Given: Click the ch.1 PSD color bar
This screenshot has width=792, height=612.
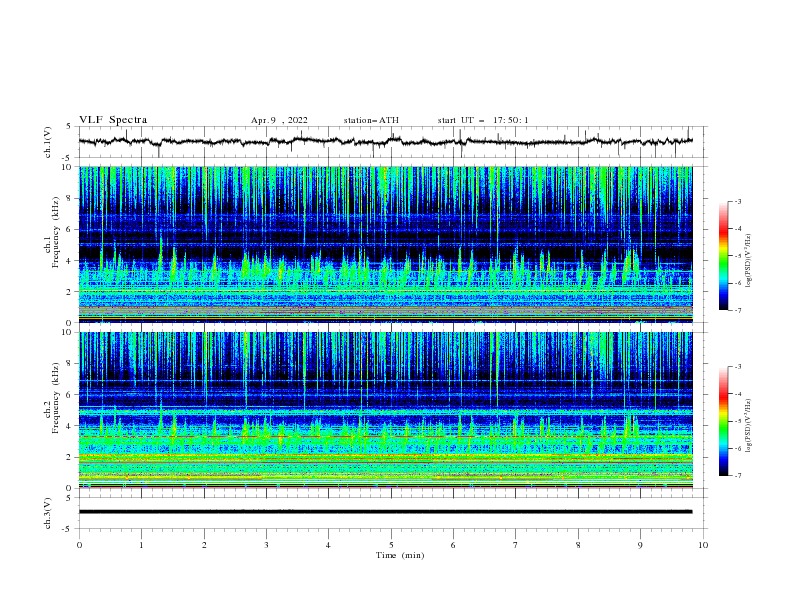Looking at the screenshot, I should point(724,256).
